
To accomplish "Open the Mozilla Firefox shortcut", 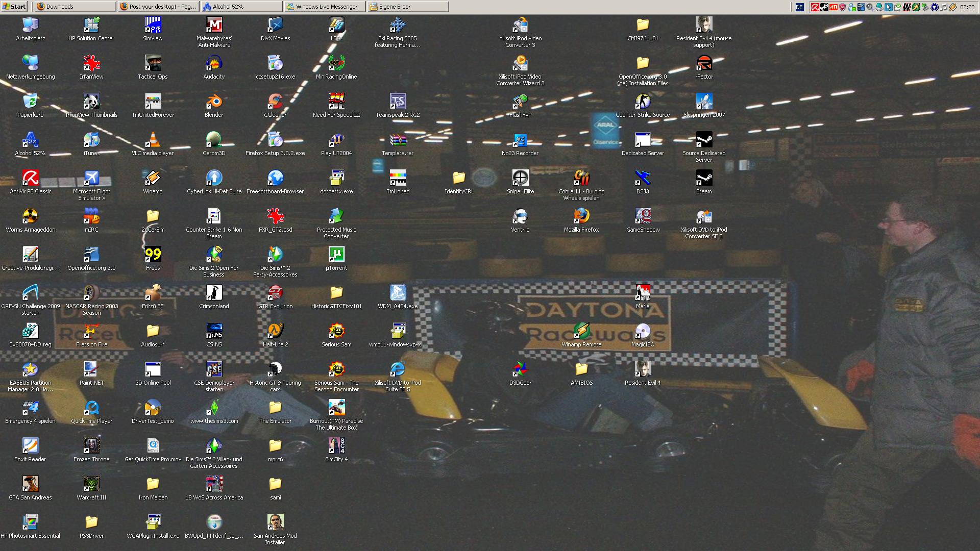I will tap(581, 216).
